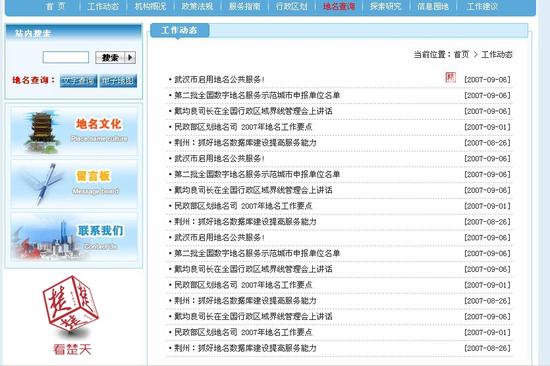Click the red 地名查询 navigation item

coord(339,6)
